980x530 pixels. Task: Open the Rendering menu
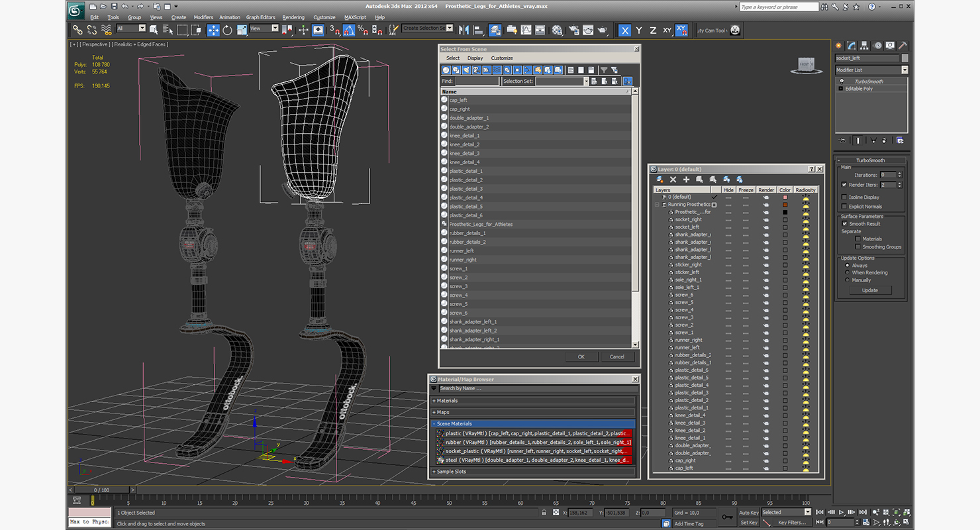(x=293, y=17)
